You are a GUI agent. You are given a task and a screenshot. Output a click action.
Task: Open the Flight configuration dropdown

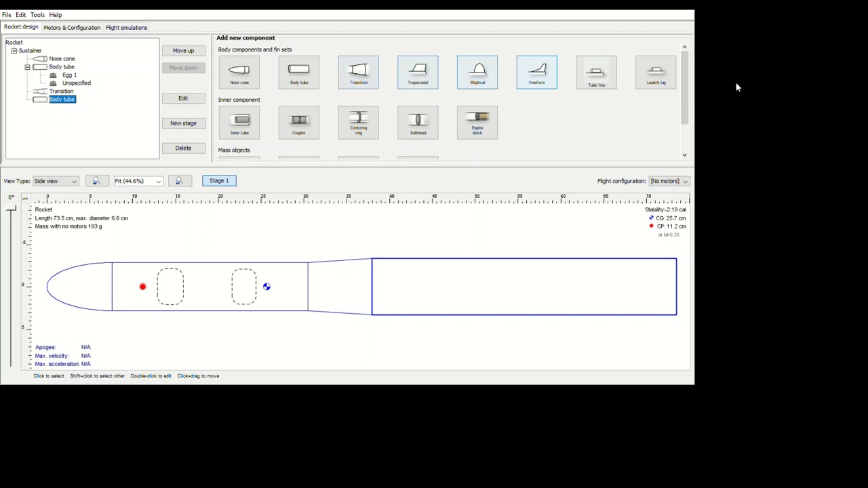[x=669, y=181]
